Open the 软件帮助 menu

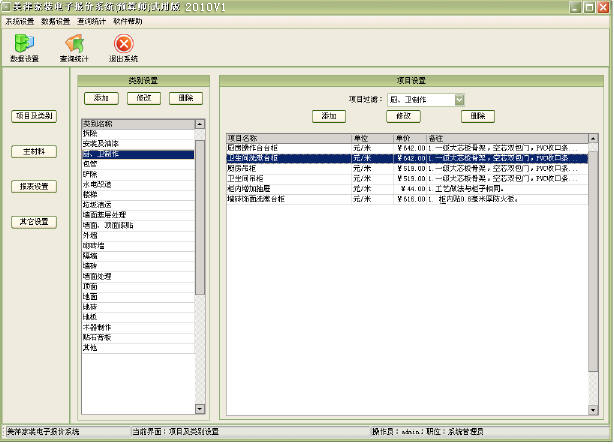coord(127,20)
